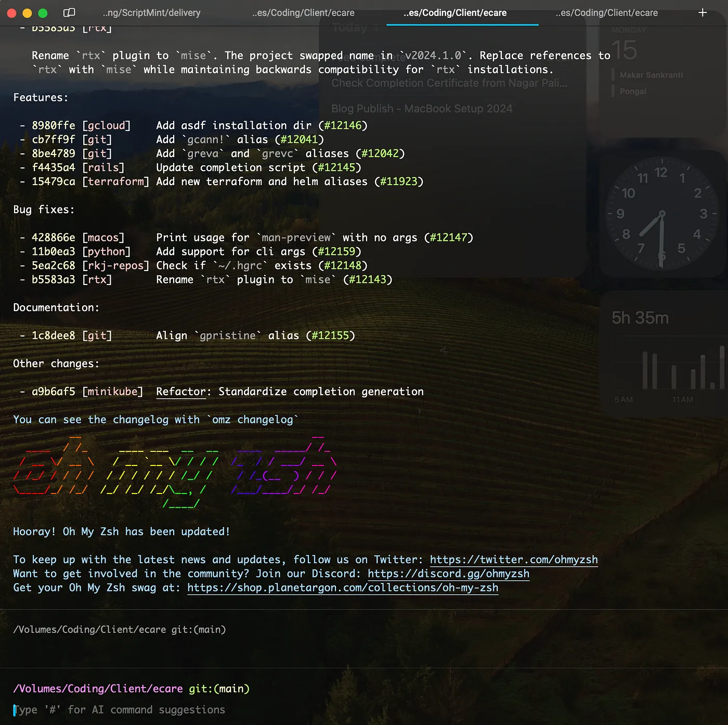Click the green full-screen window button
Viewport: 728px width, 725px height.
[x=43, y=13]
